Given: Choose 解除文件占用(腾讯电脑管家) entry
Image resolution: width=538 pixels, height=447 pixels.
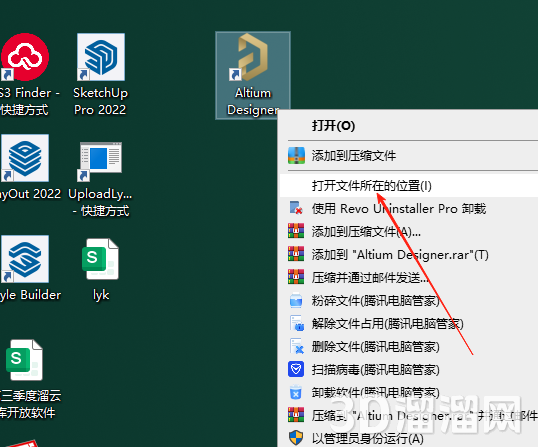Looking at the screenshot, I should (x=408, y=324).
